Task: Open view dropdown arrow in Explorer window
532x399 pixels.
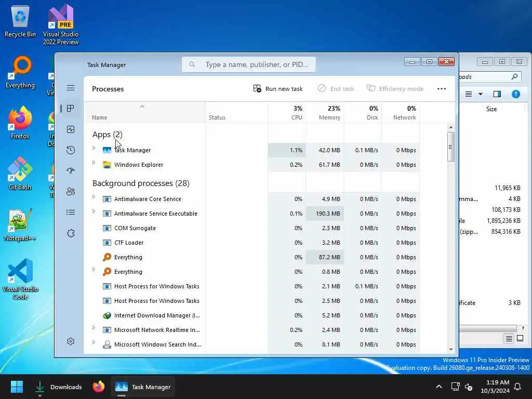Action: point(481,94)
